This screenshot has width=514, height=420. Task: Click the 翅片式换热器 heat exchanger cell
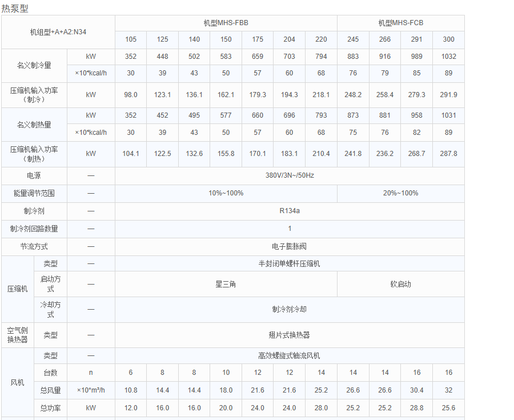coord(290,335)
